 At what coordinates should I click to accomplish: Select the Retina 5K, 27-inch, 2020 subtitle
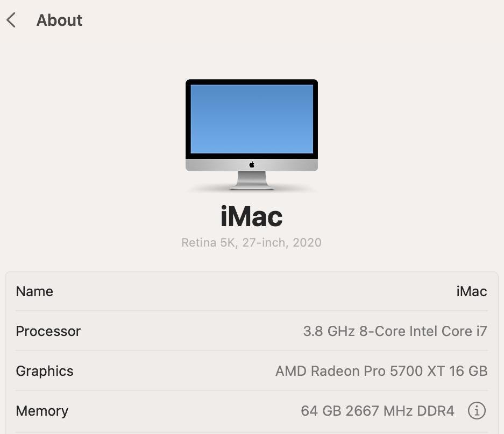251,242
